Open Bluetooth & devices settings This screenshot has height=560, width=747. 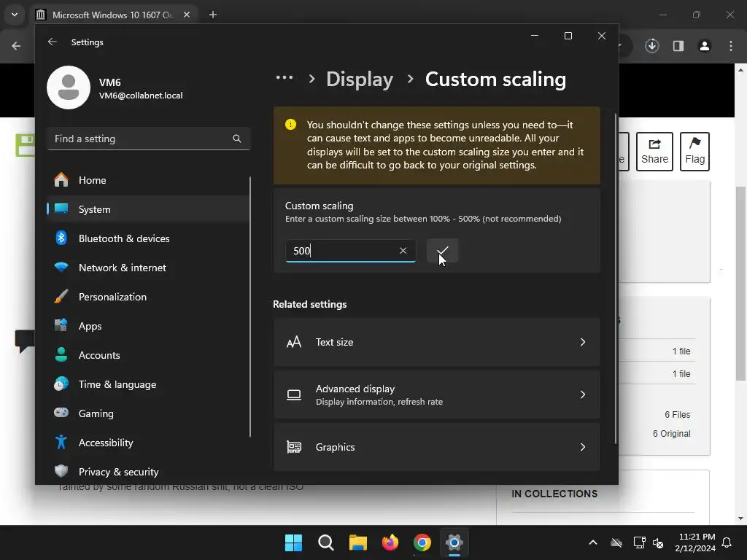[148, 238]
